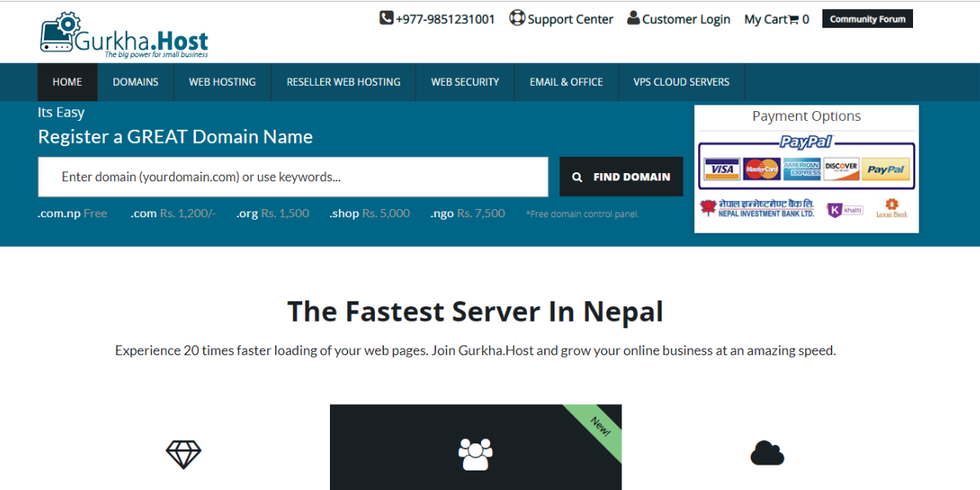Select the .com.np Free domain option

click(x=73, y=213)
